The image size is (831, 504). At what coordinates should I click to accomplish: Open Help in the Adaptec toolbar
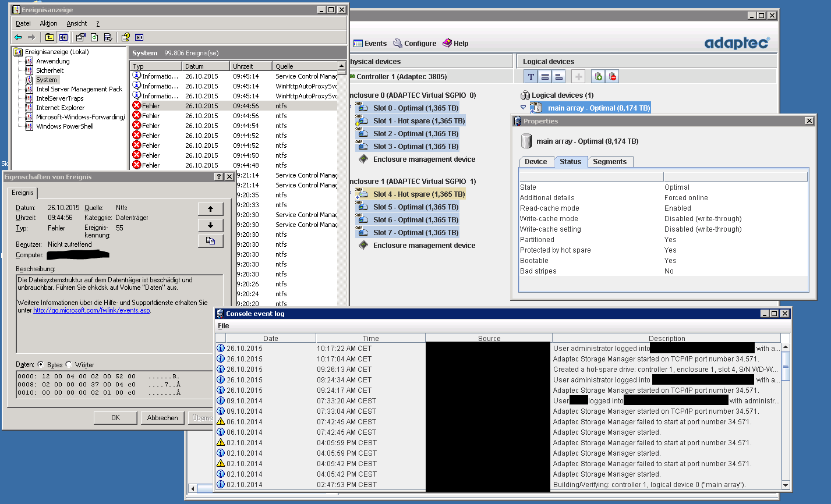(455, 44)
